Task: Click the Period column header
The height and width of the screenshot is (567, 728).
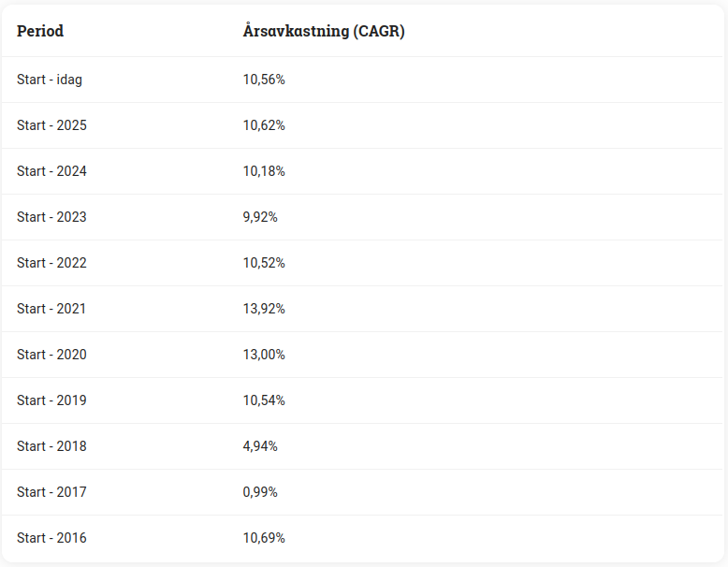Action: click(40, 31)
